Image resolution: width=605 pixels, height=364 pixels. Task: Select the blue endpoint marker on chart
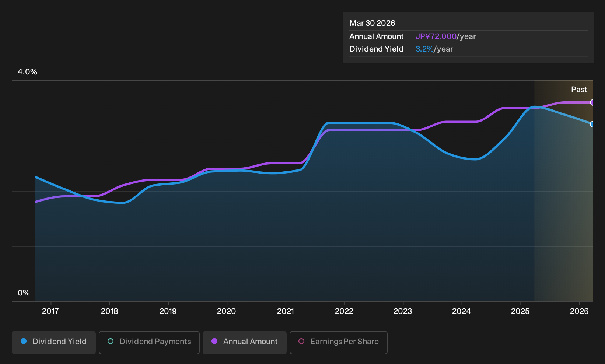click(x=592, y=124)
